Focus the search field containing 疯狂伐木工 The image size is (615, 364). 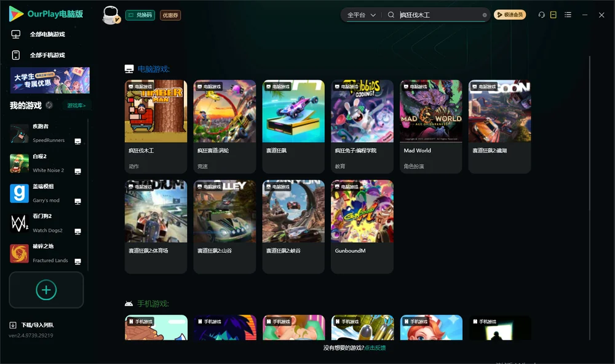[439, 15]
